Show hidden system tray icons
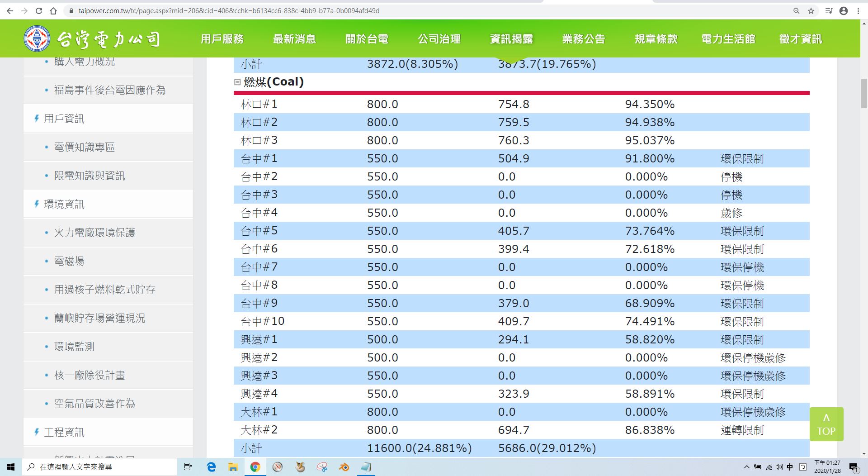Image resolution: width=868 pixels, height=476 pixels. [x=746, y=467]
